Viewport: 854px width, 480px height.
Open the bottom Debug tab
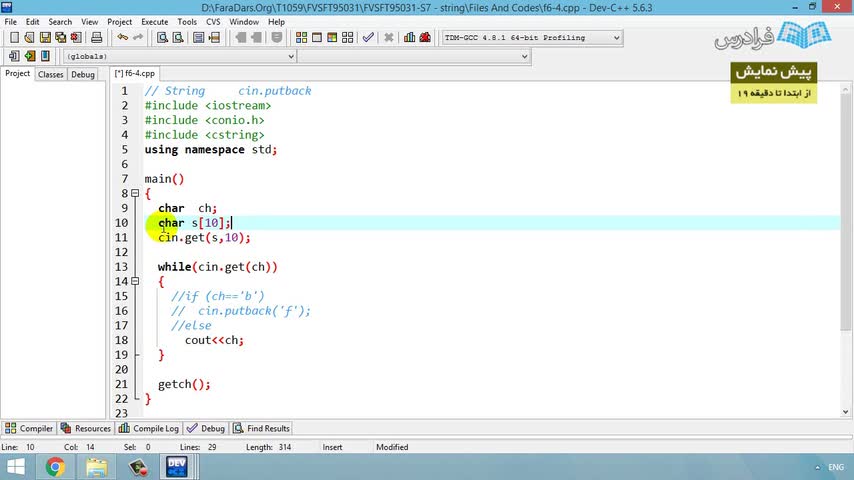coord(206,428)
